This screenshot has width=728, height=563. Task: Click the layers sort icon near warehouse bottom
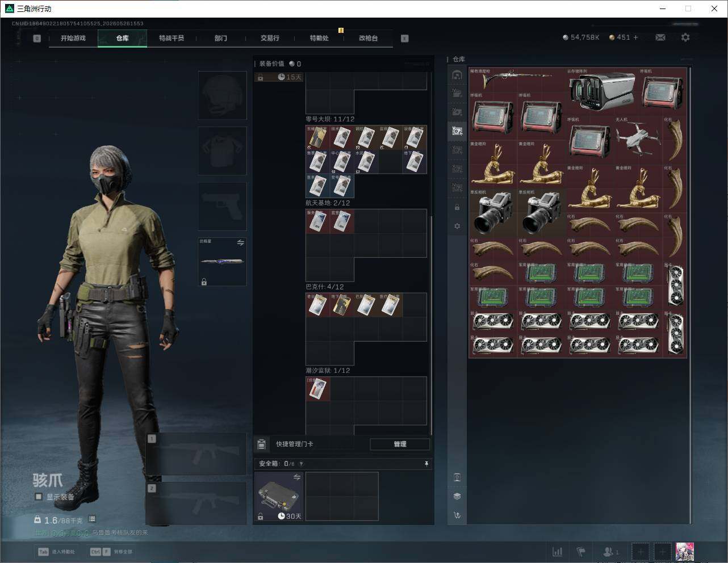click(457, 496)
